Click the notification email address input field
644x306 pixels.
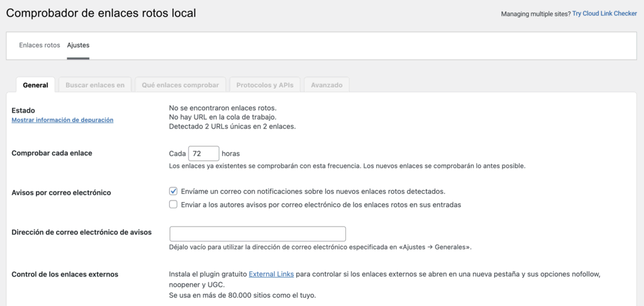[258, 234]
